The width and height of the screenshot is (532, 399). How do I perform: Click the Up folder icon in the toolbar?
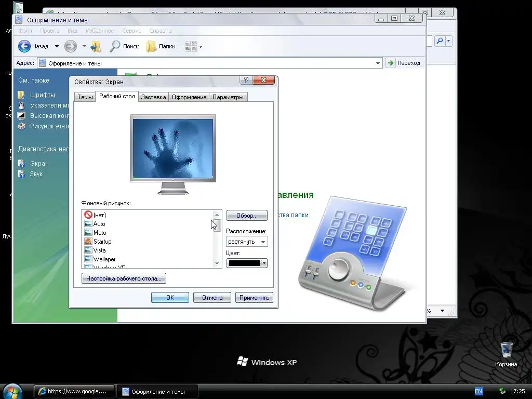click(96, 46)
